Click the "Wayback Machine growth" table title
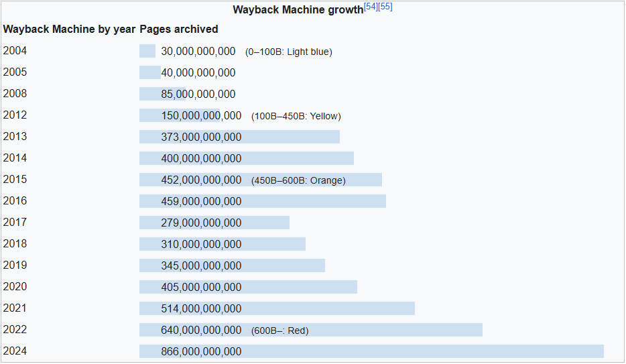 298,10
